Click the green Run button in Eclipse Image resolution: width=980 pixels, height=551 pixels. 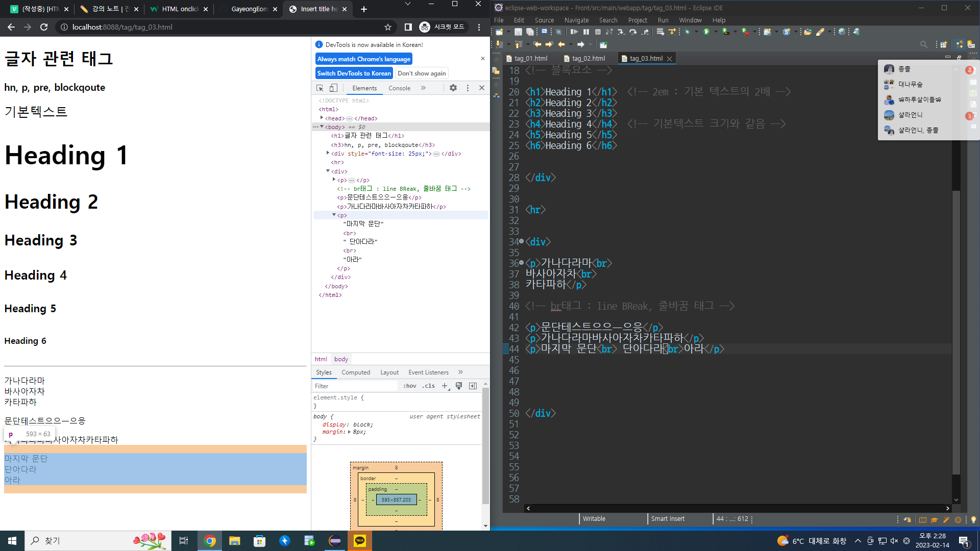tap(706, 32)
